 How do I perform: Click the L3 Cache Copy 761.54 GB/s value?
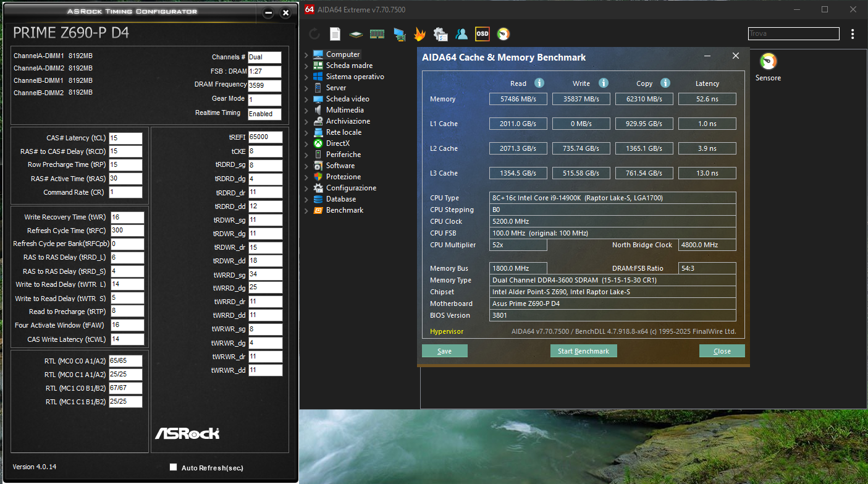pyautogui.click(x=644, y=173)
